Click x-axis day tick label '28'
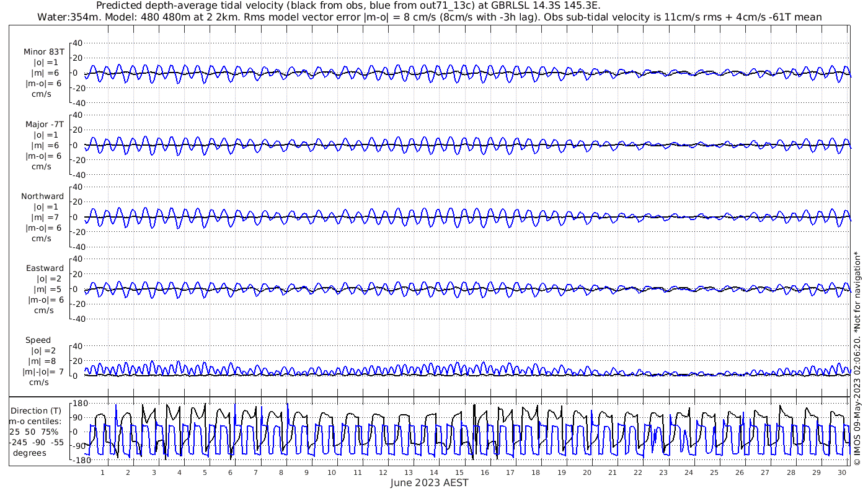 [x=790, y=472]
